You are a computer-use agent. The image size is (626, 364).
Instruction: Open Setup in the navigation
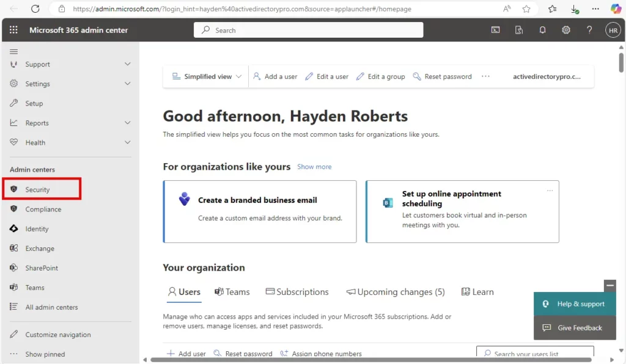34,103
